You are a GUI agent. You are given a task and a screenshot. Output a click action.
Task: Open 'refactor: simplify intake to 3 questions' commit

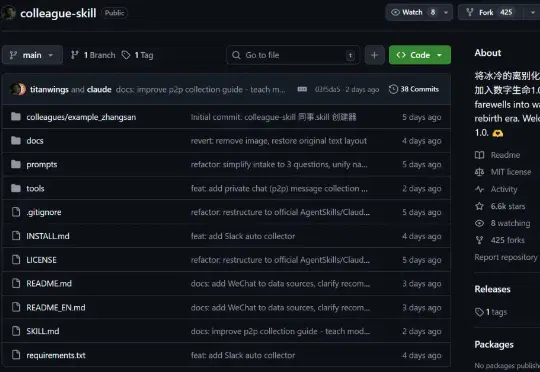pos(279,165)
